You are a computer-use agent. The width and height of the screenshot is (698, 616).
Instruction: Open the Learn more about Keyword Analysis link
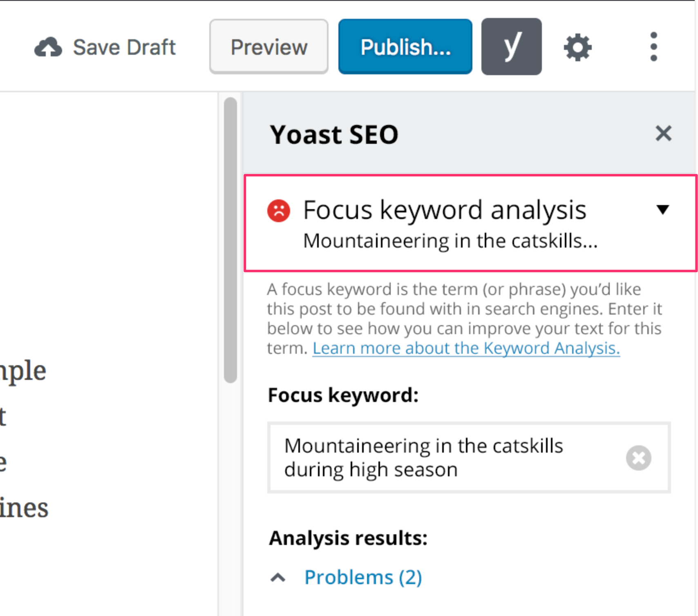pos(465,348)
